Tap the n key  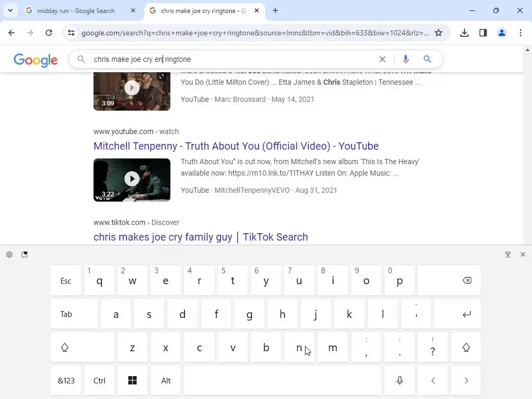pyautogui.click(x=299, y=347)
